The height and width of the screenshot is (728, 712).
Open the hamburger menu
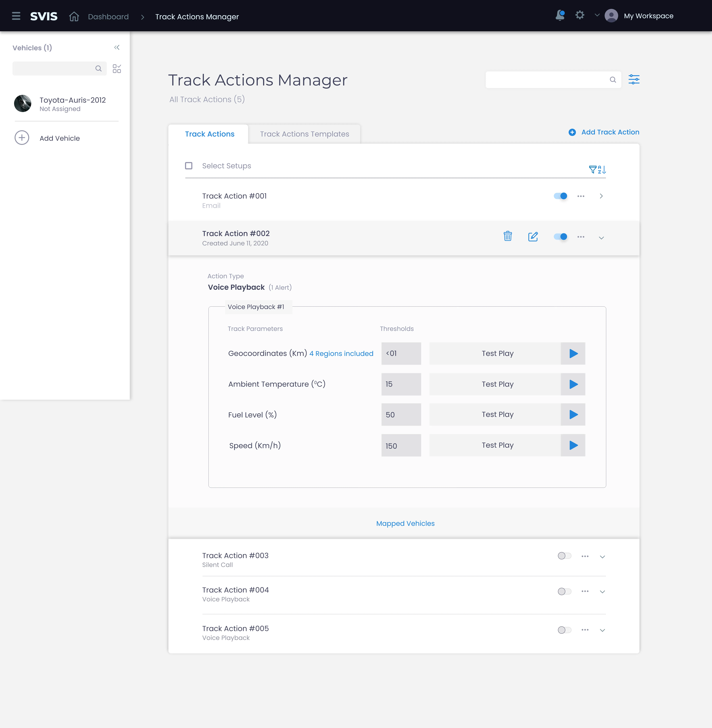[16, 16]
